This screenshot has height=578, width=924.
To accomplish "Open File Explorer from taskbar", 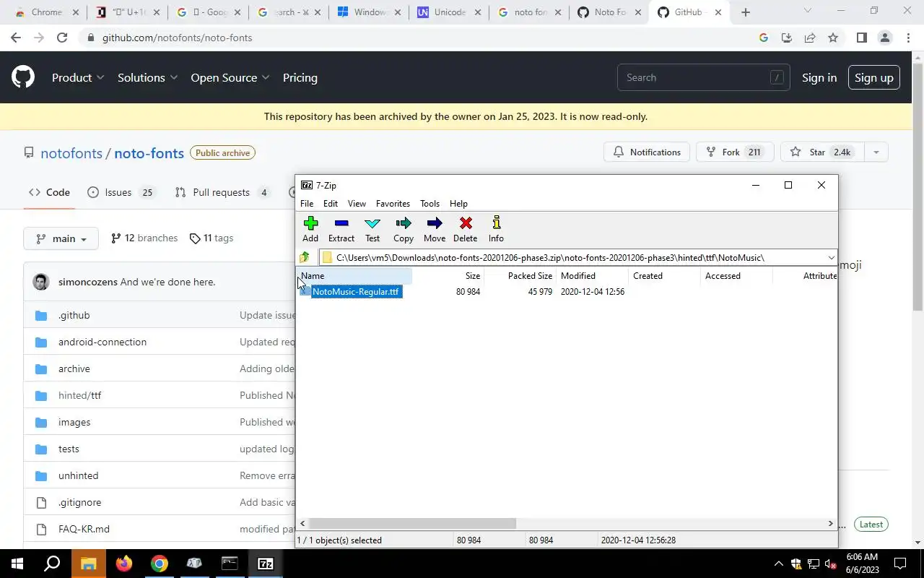I will [88, 564].
